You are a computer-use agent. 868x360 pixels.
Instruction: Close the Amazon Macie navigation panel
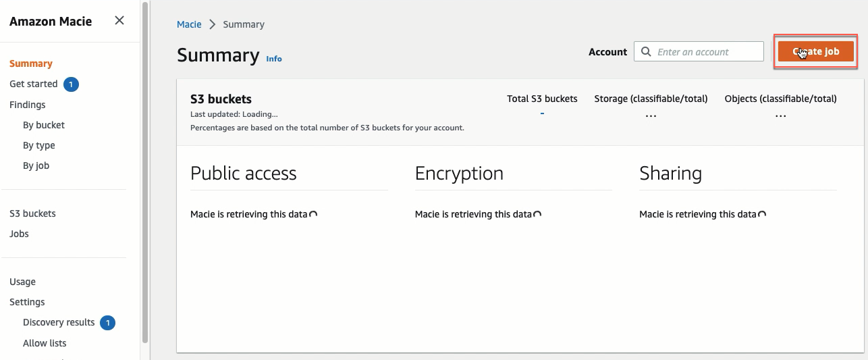(x=119, y=20)
